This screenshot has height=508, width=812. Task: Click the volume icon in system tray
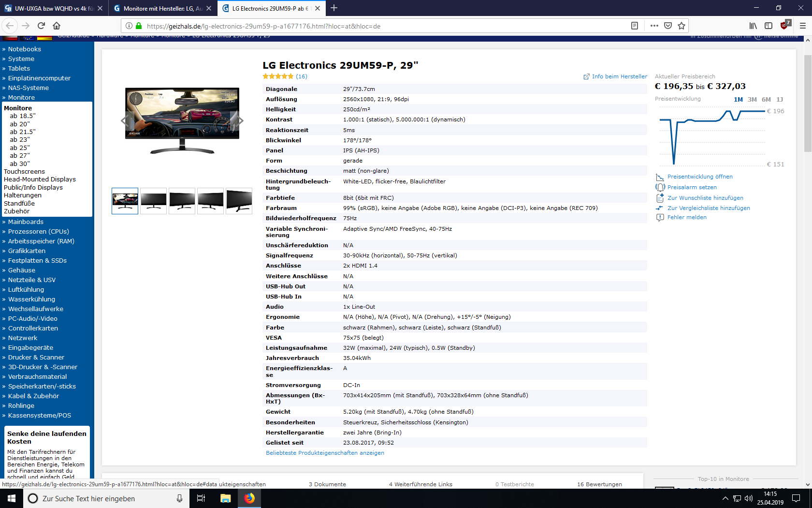pyautogui.click(x=749, y=498)
